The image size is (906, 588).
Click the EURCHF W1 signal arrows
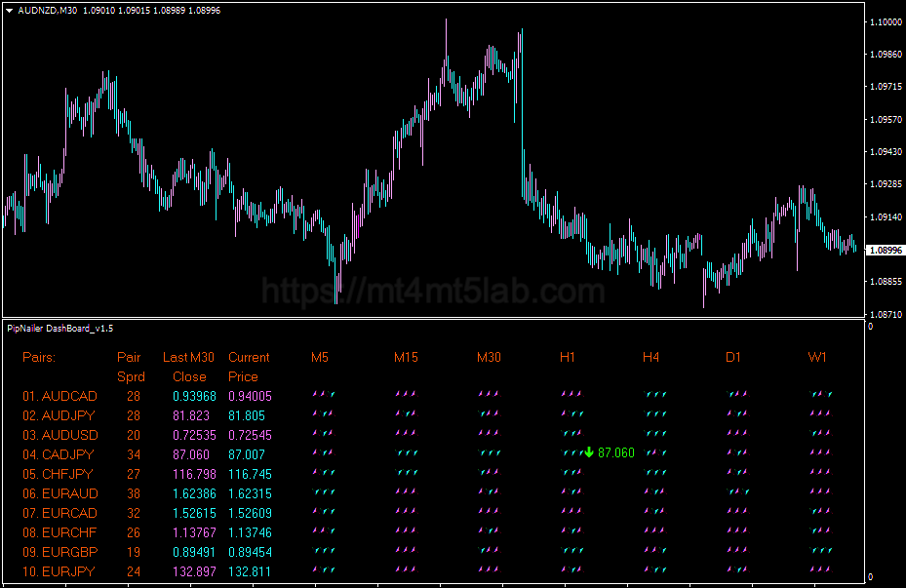[820, 530]
